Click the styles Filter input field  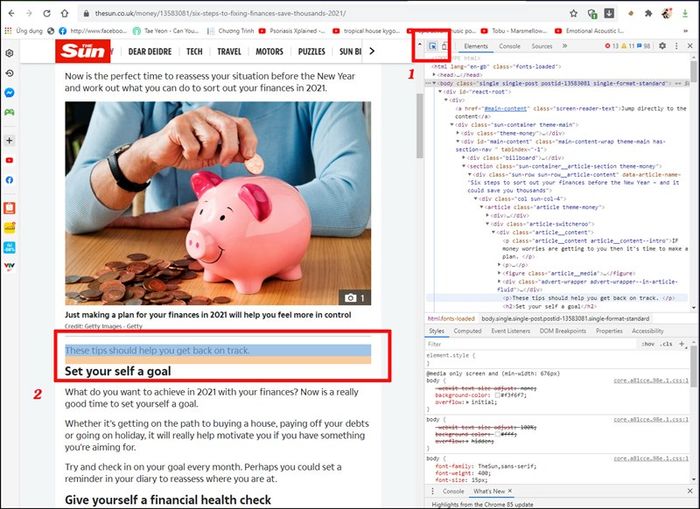pos(530,344)
